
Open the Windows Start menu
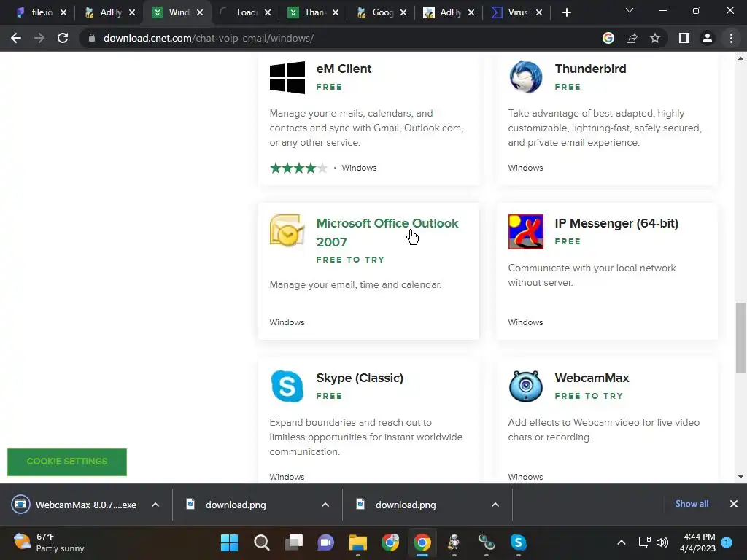[229, 542]
